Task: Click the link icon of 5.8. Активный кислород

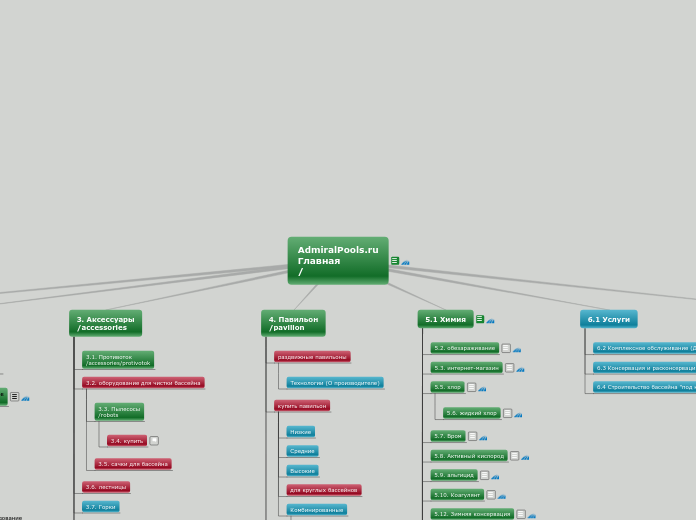Action: tap(525, 457)
